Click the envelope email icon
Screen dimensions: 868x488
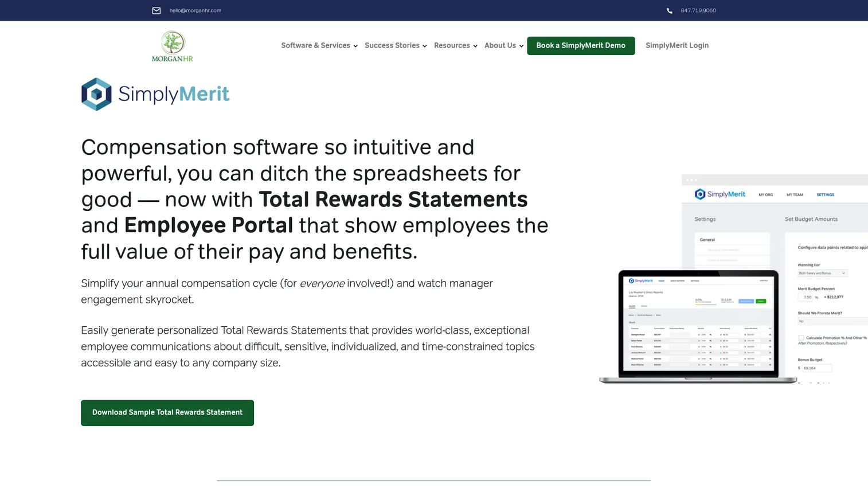tap(156, 10)
